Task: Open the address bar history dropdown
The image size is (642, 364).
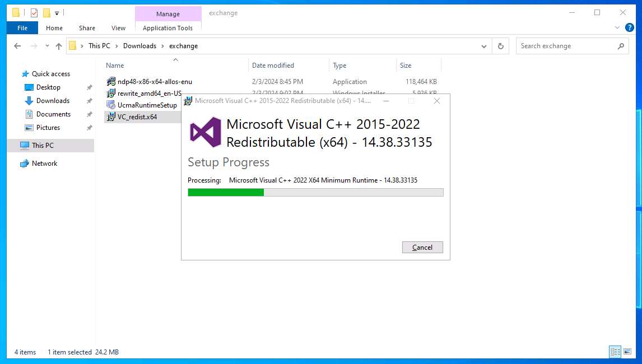Action: click(x=484, y=46)
